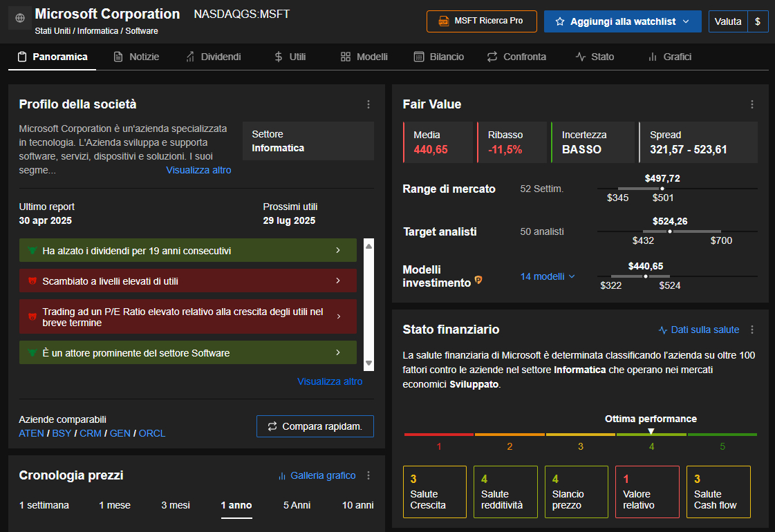Screen dimensions: 775x532
Task: Click the Stati Uniti / Informatica / Software breadcrumb
Action: (96, 30)
